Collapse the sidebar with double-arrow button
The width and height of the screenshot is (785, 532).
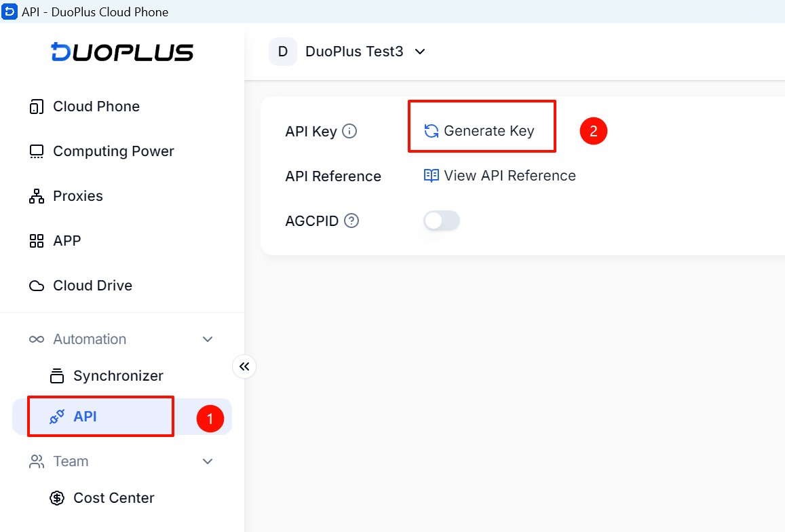(244, 366)
